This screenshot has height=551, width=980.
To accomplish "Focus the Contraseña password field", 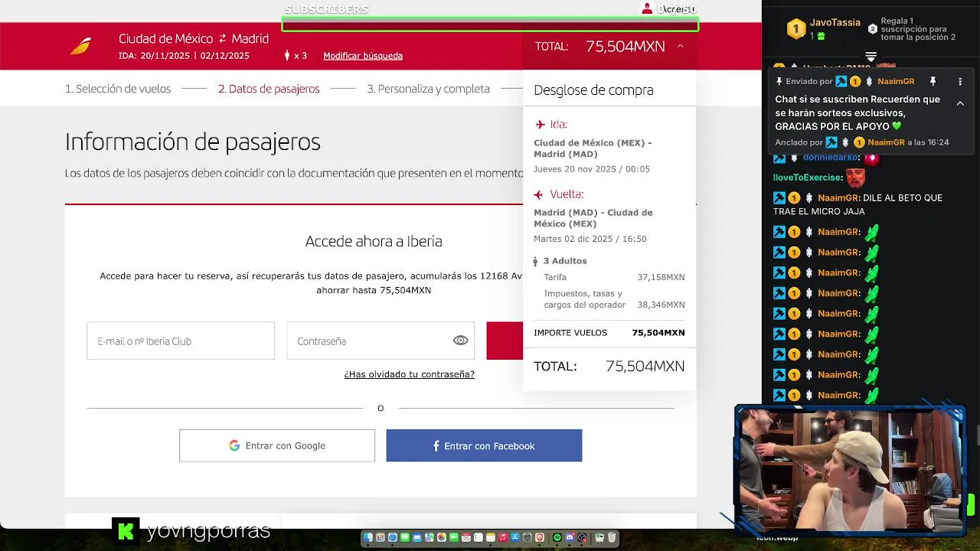I will (x=381, y=341).
